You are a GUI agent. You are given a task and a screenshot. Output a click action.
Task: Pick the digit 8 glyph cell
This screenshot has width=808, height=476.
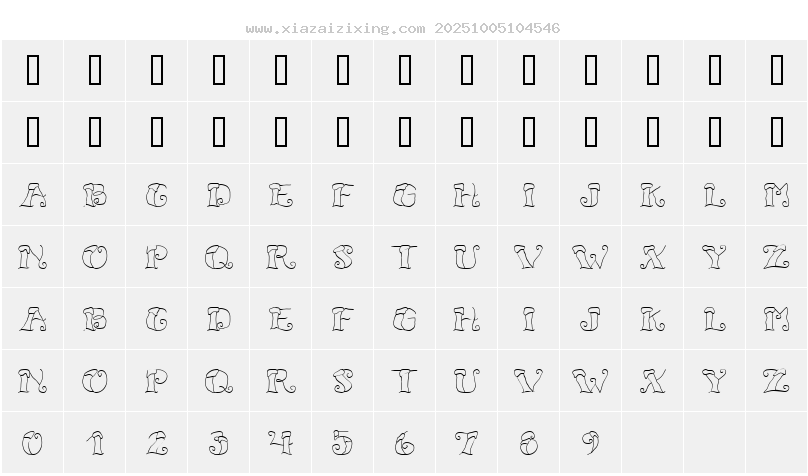click(529, 442)
